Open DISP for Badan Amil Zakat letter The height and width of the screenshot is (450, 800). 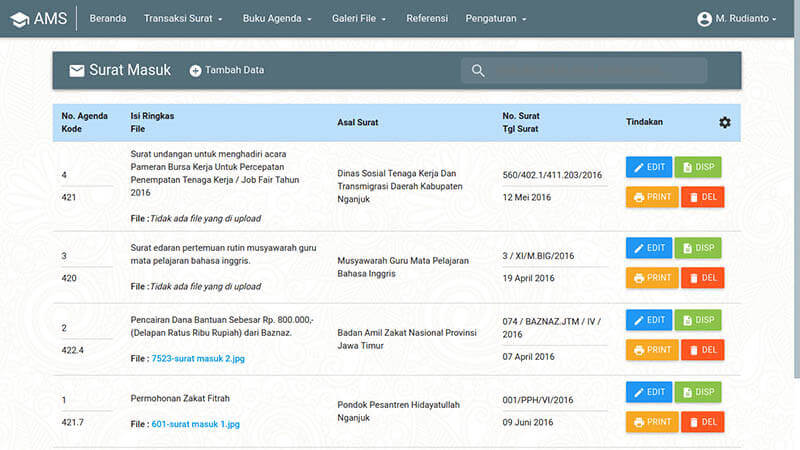pyautogui.click(x=698, y=320)
